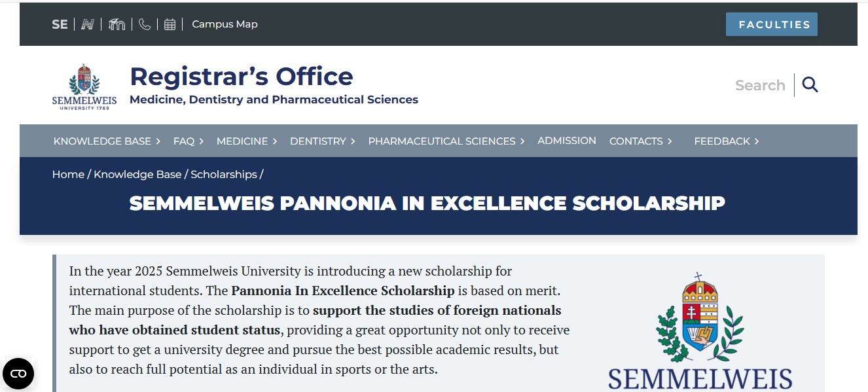Click the round accessibility widget icon
868x392 pixels.
(18, 374)
